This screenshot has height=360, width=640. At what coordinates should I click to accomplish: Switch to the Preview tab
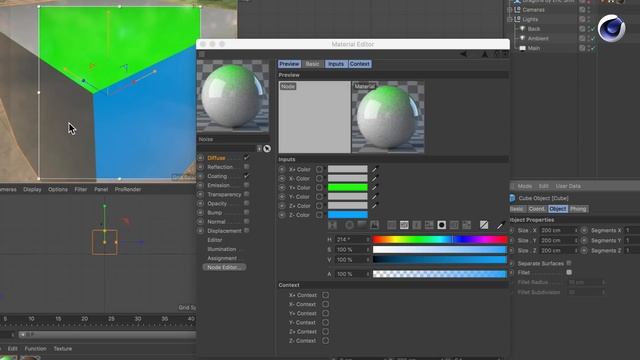(x=289, y=64)
